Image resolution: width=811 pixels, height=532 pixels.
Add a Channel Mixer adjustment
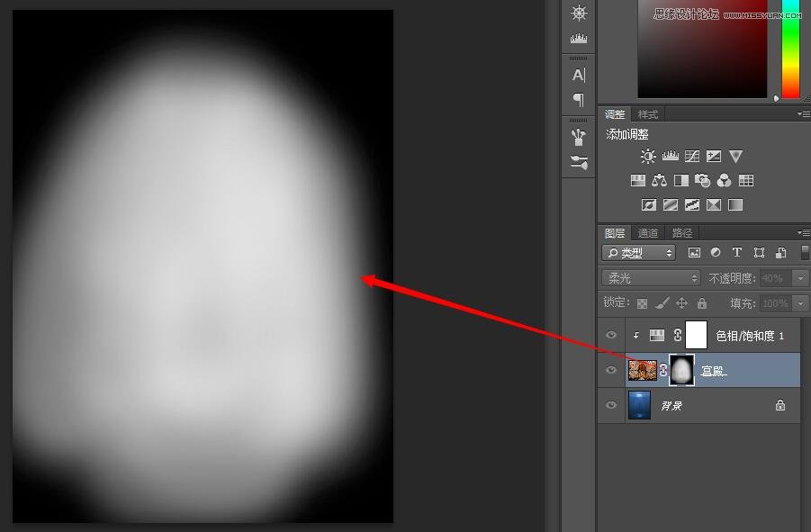[725, 181]
